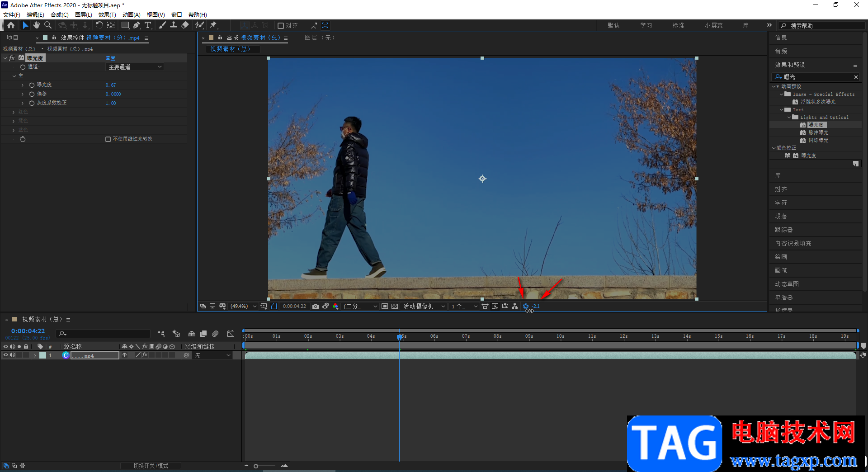
Task: Select the Horizontal Type tool
Action: pos(148,25)
